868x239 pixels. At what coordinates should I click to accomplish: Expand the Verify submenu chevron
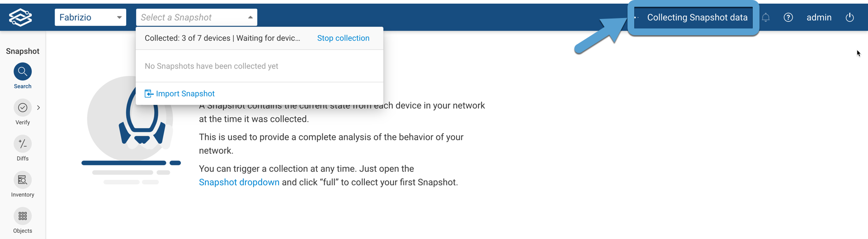pyautogui.click(x=38, y=108)
